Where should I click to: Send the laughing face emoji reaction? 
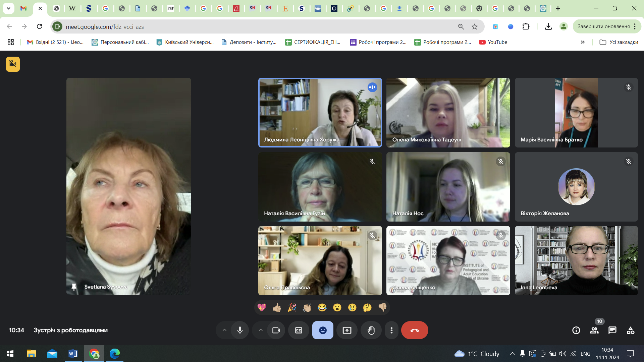(x=322, y=307)
